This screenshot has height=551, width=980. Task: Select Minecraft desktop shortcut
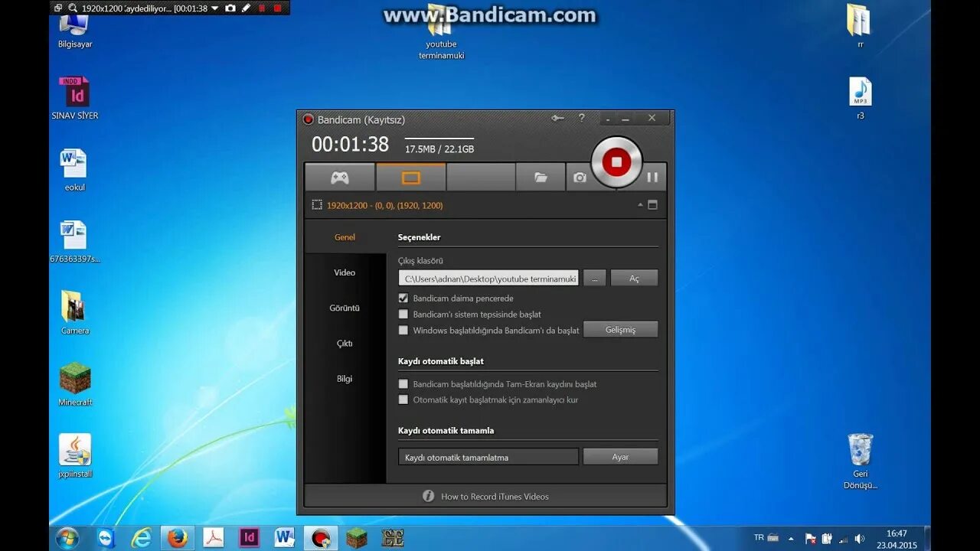75,385
